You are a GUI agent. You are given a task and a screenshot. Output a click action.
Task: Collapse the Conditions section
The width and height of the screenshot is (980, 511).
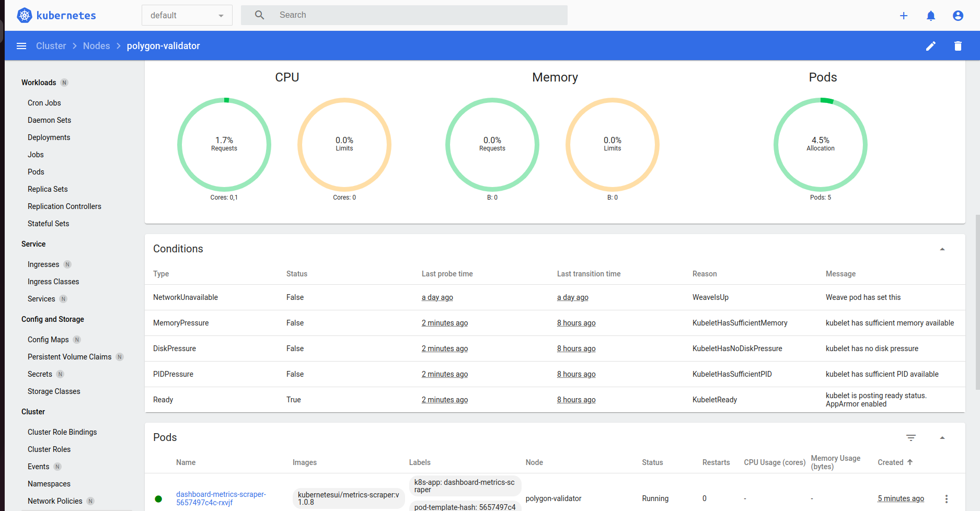(942, 249)
